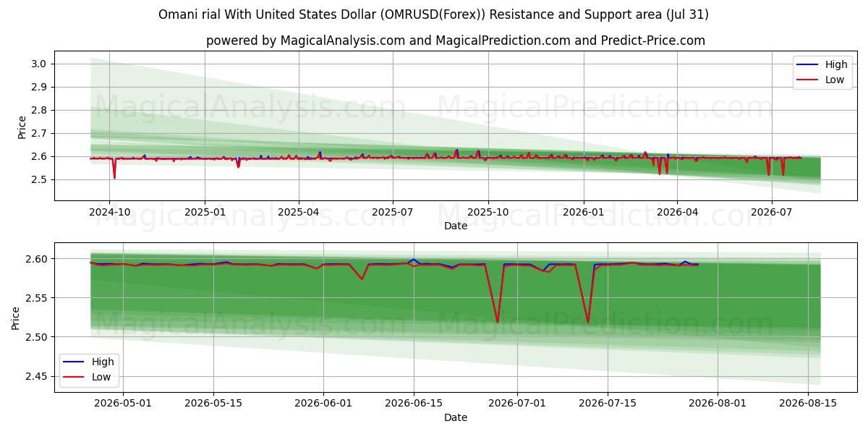Viewport: 868px width, 434px height.
Task: Click the '2025-04' date tick label
Action: [x=299, y=213]
